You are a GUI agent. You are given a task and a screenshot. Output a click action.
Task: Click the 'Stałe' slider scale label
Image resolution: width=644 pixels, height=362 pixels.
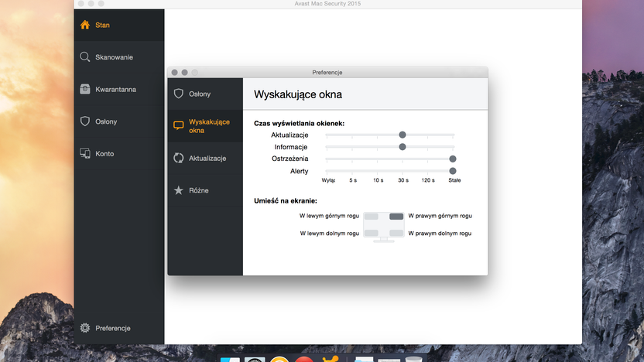point(454,180)
